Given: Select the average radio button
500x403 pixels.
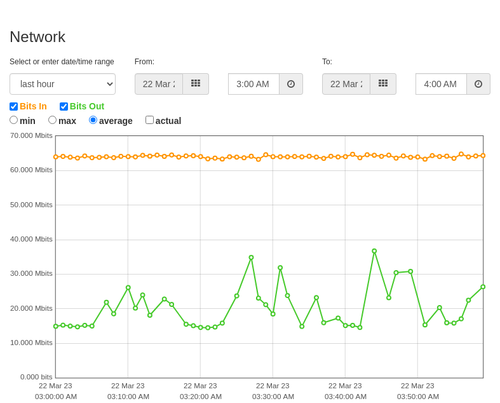Looking at the screenshot, I should [x=93, y=120].
